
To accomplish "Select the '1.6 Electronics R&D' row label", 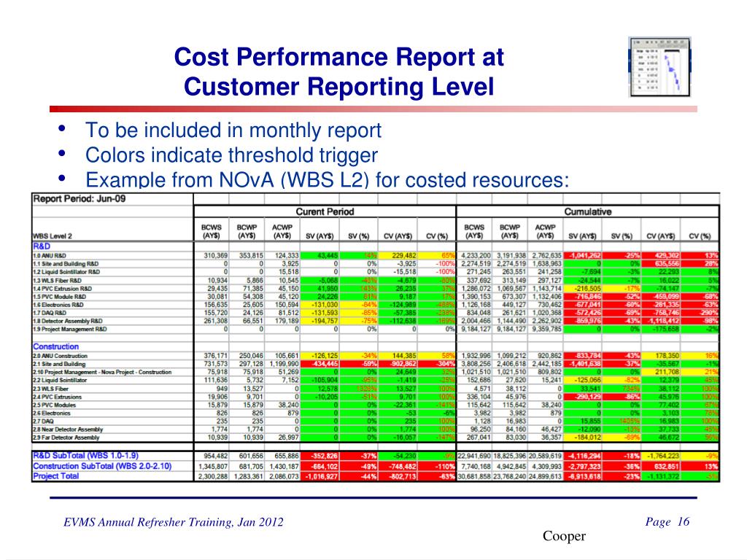I will (x=58, y=305).
